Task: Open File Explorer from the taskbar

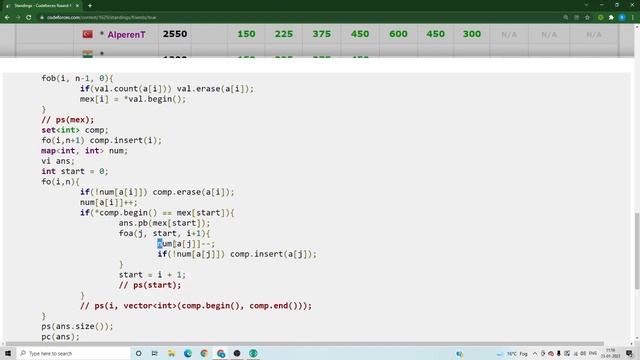Action: click(171, 353)
